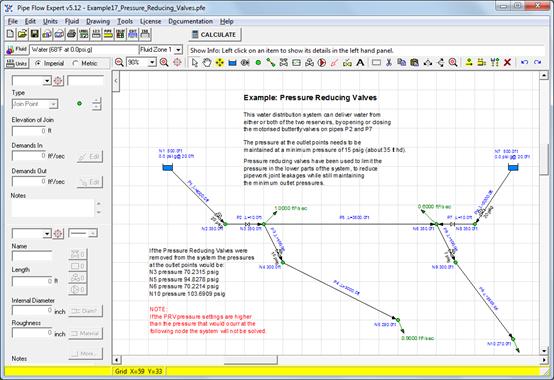Pick the letter A text label tool
This screenshot has height=380, width=554.
coord(360,63)
